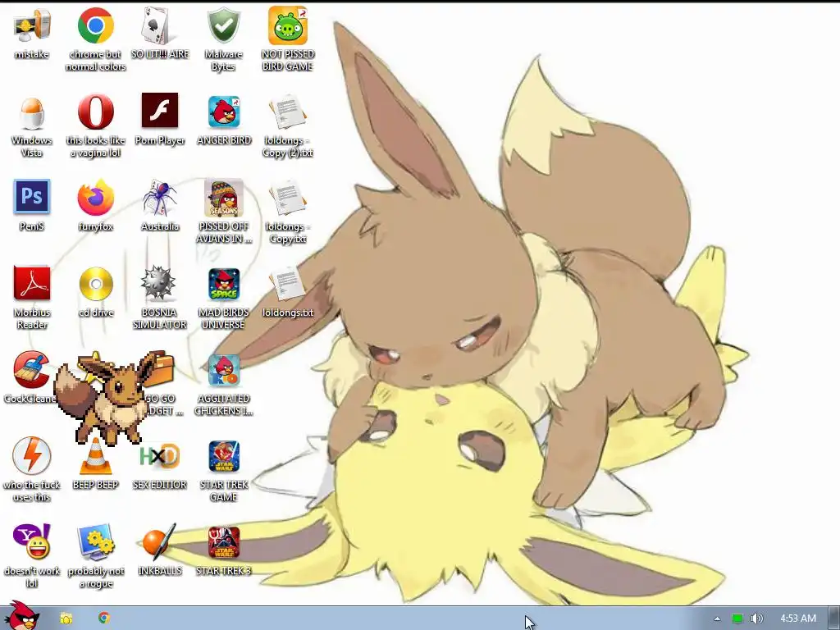This screenshot has width=840, height=630.
Task: Open the 'Morbius Reader' Adobe PDF icon
Action: point(32,283)
